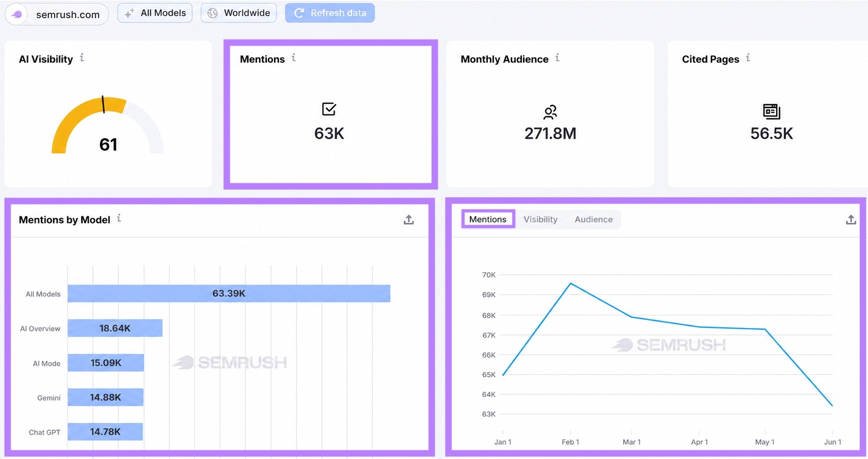The width and height of the screenshot is (868, 459).
Task: Switch to the Audience tab
Action: [x=594, y=219]
